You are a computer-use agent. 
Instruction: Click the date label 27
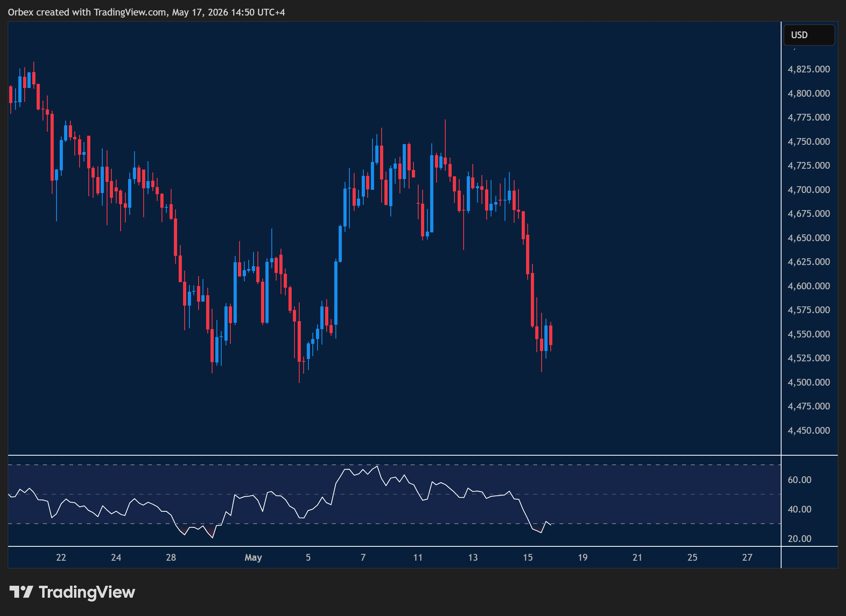[747, 558]
